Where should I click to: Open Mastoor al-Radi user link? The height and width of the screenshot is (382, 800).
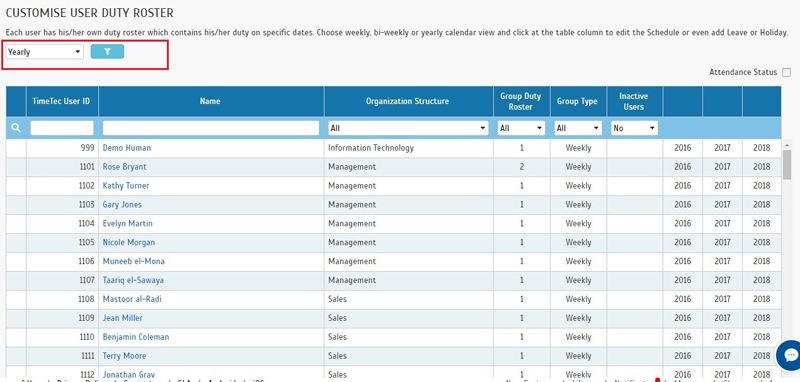(x=132, y=299)
